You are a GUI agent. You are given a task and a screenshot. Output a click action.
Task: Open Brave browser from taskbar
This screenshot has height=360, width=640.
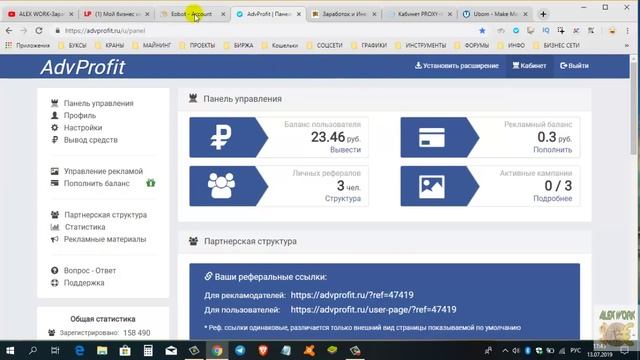pyautogui.click(x=263, y=351)
